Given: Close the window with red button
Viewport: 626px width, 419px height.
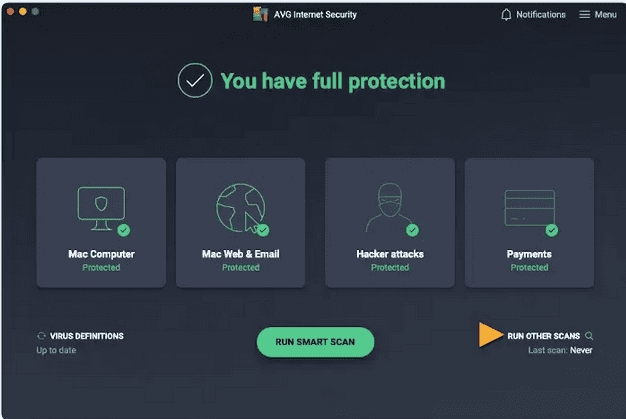Looking at the screenshot, I should pos(10,11).
